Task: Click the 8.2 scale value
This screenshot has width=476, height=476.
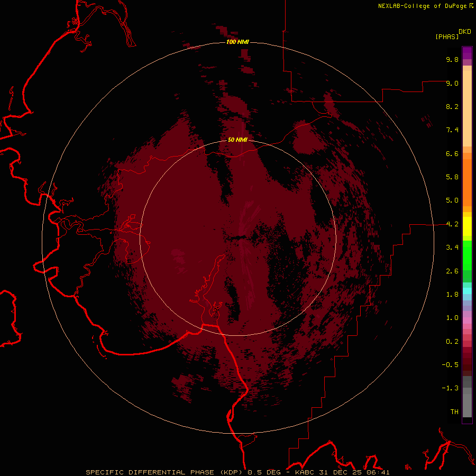Action: (x=452, y=106)
